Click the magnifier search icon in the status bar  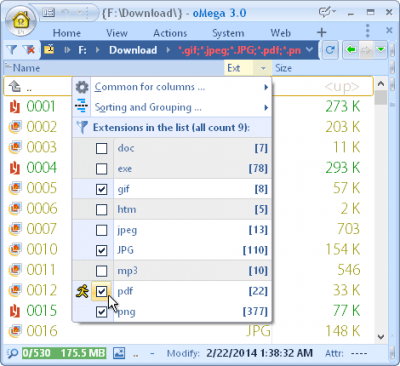click(12, 353)
